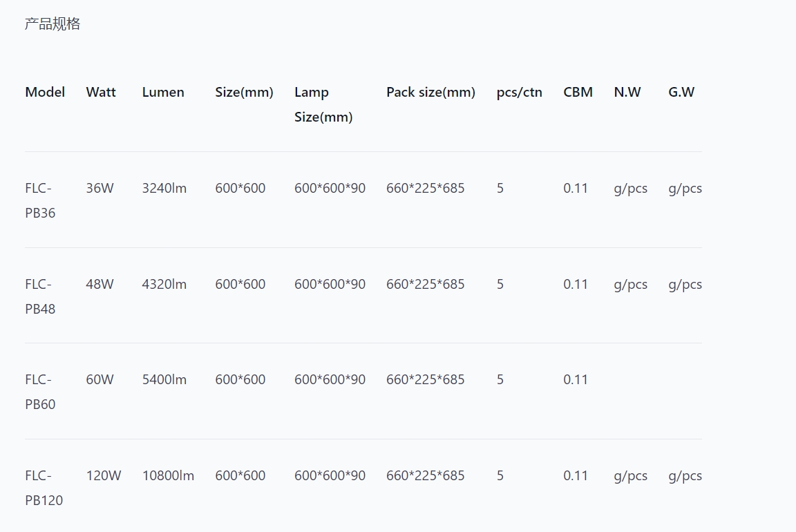796x532 pixels.
Task: Click the 5400lm lumen value
Action: 164,379
